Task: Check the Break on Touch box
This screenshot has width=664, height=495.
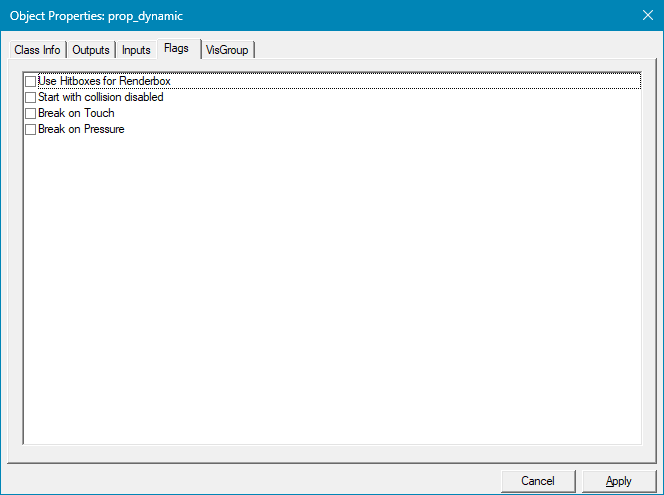Action: [x=30, y=114]
